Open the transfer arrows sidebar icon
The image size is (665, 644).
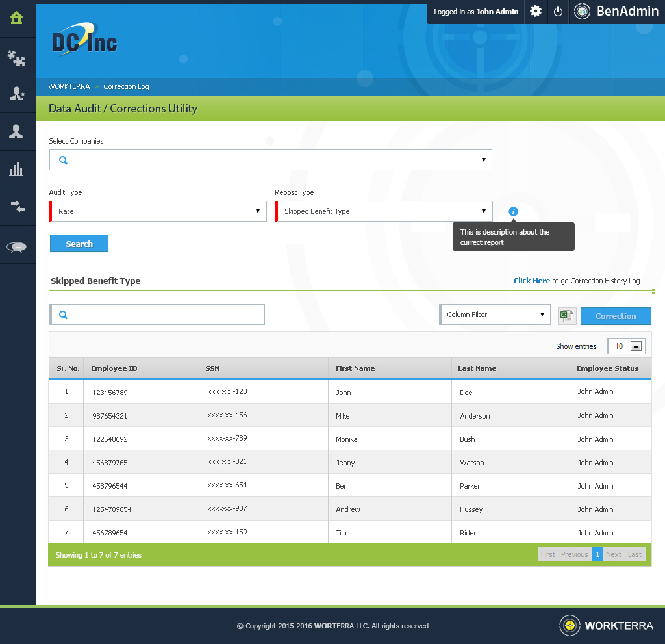(x=18, y=206)
